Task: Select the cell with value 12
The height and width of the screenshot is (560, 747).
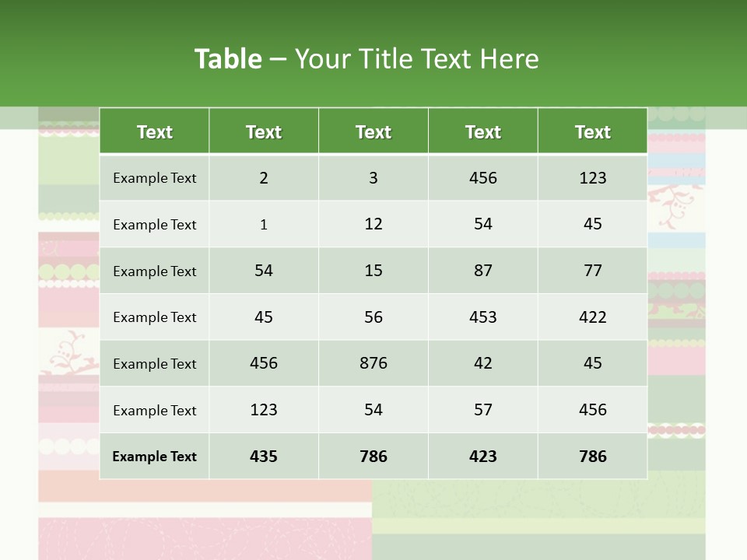Action: [x=373, y=224]
